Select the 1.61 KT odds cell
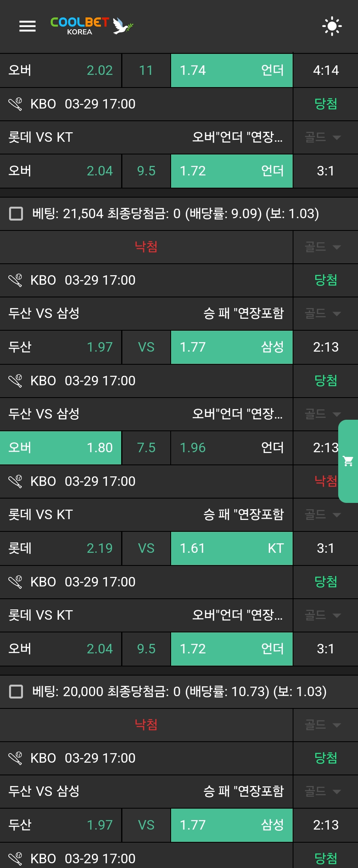 (x=232, y=548)
